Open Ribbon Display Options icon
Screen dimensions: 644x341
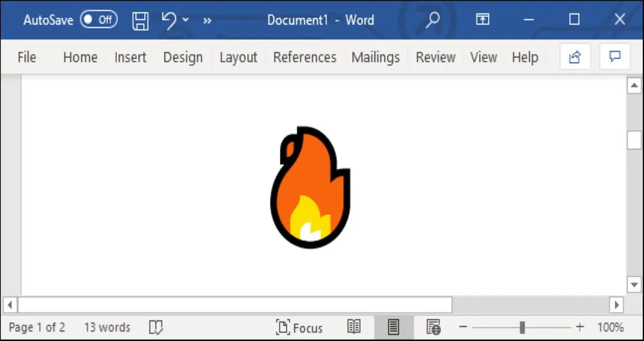pos(482,20)
